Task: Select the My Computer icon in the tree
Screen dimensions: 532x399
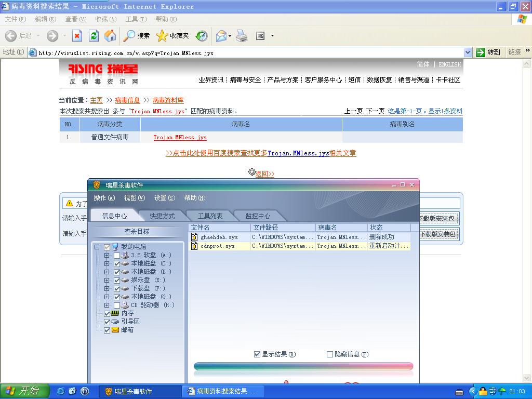Action: (x=115, y=247)
